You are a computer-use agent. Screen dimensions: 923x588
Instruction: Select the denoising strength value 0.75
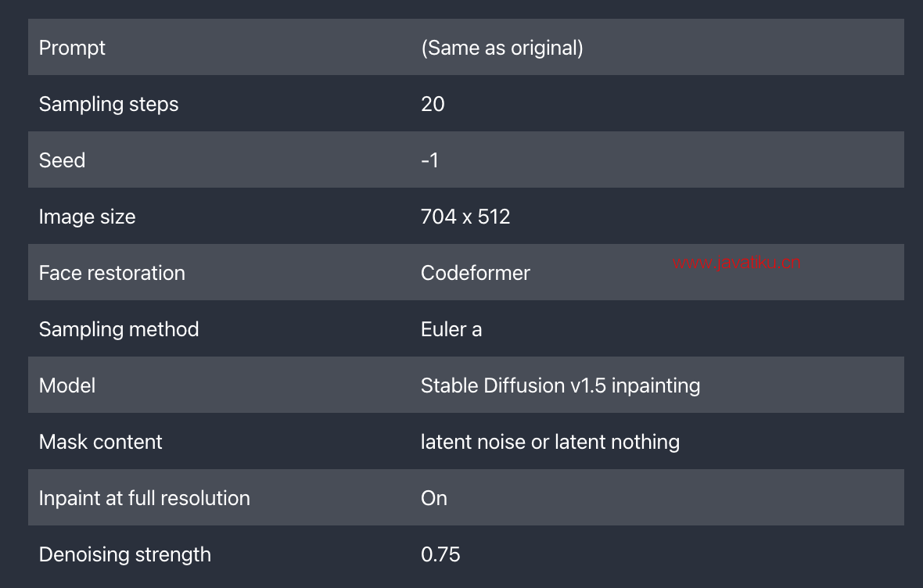(x=440, y=554)
